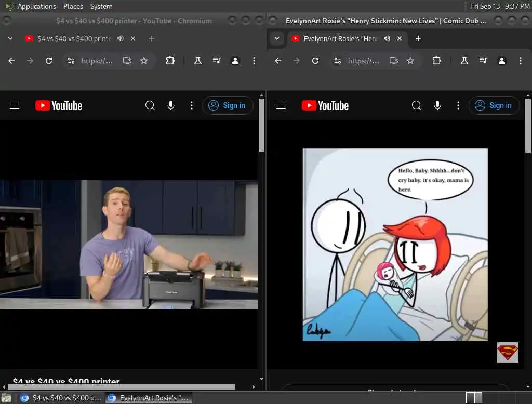This screenshot has width=532, height=404.
Task: Open browser three-dot menu in right window
Action: [x=521, y=61]
